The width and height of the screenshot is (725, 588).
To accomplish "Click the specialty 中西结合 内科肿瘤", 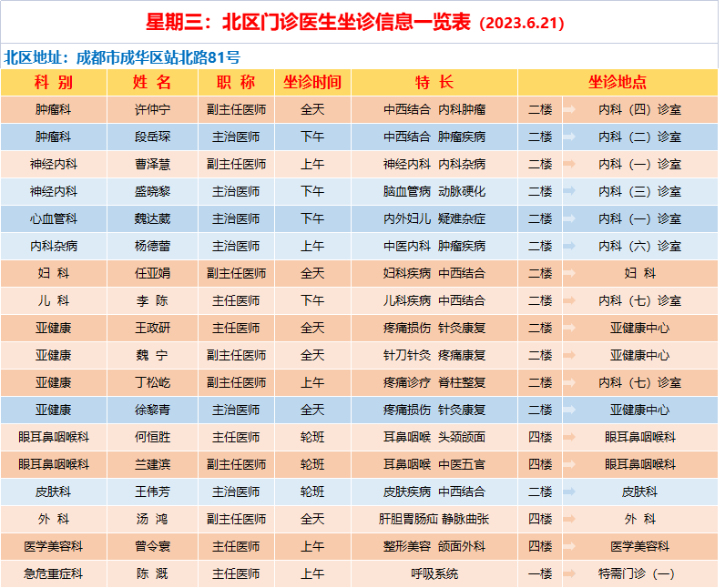I will 434,109.
